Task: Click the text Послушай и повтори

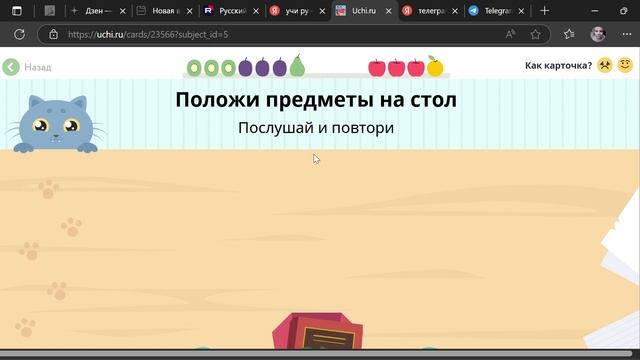Action: (x=316, y=128)
